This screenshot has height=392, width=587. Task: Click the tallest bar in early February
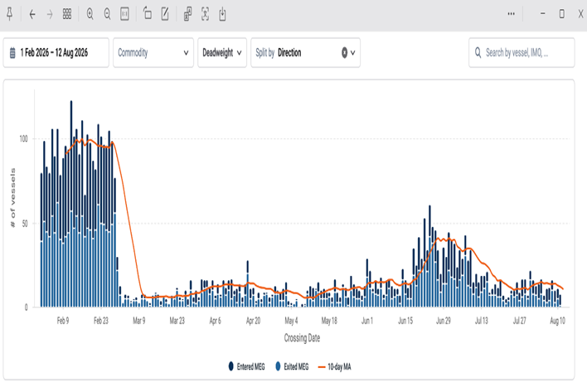[x=71, y=204]
